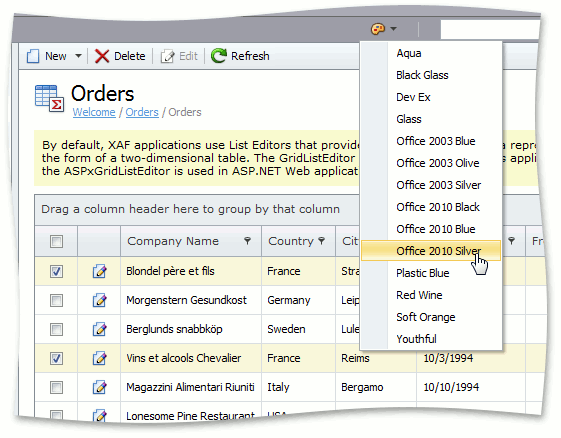
Task: Click the green Refresh arrow icon
Action: tap(219, 56)
